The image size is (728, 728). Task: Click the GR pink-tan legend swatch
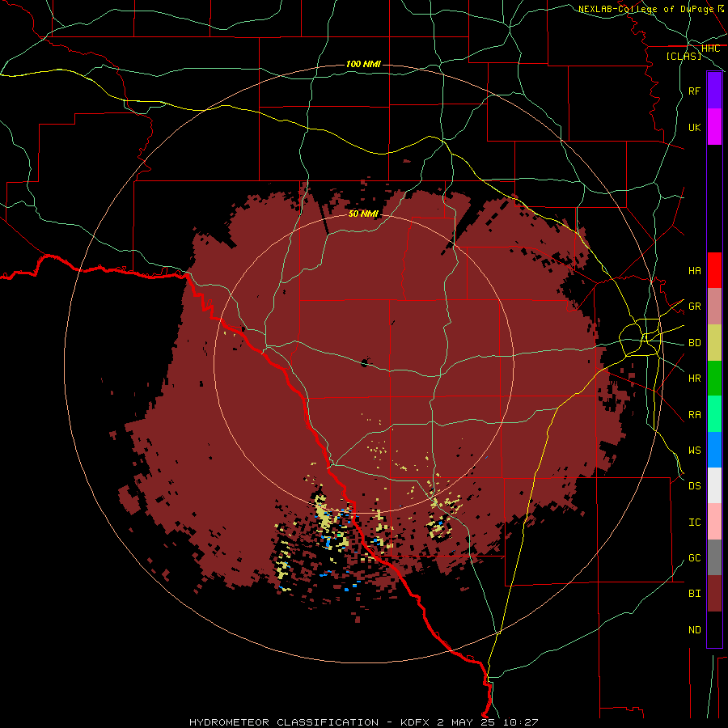(x=714, y=307)
